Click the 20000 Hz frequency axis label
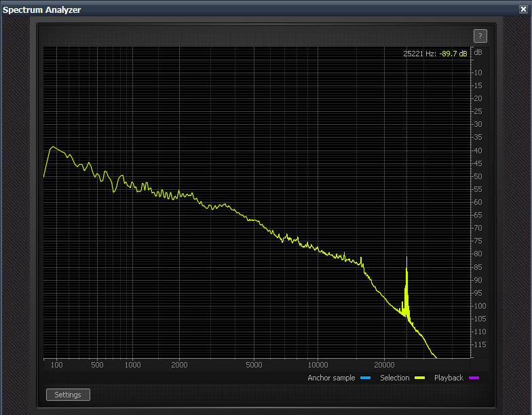The width and height of the screenshot is (532, 415). click(x=384, y=365)
